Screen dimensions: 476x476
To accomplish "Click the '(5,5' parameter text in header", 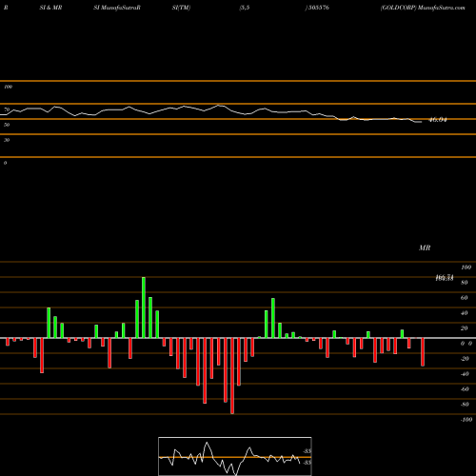I will pos(245,8).
